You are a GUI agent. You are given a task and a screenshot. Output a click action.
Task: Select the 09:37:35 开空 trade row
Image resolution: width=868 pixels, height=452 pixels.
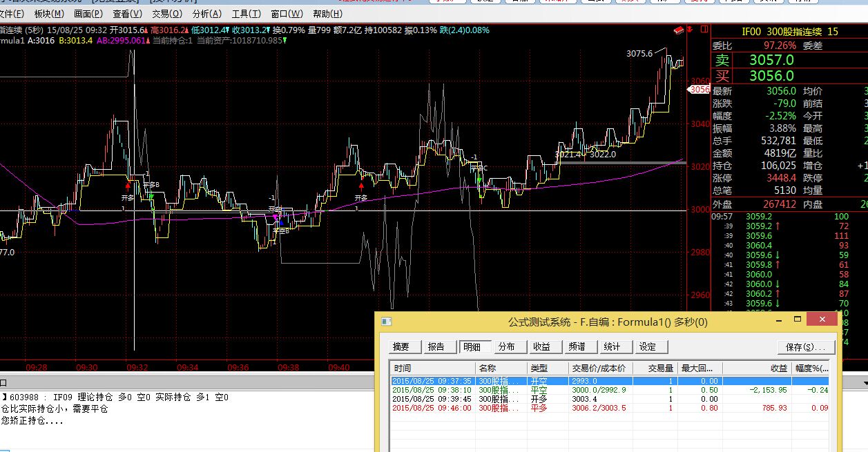610,380
